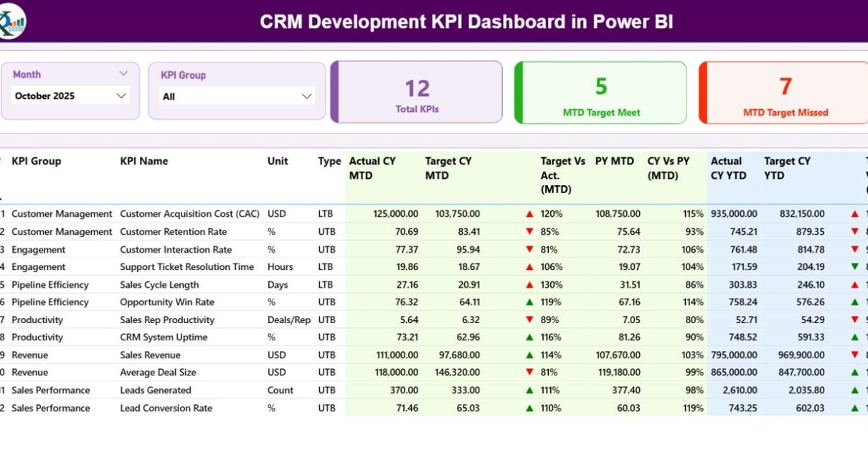
Task: Select the green up arrow for Opportunity Win Rate MTD
Action: [529, 302]
